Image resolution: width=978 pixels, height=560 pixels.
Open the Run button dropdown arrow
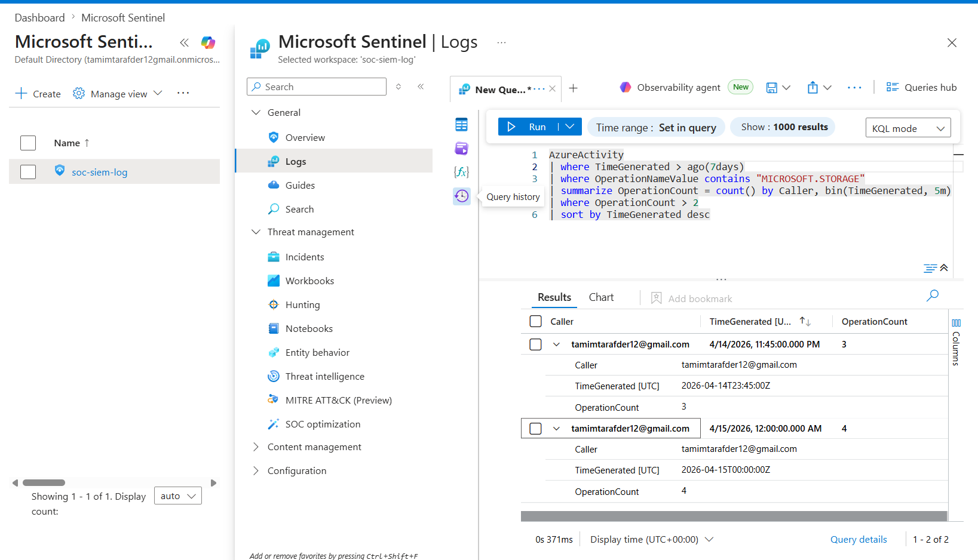coord(570,127)
